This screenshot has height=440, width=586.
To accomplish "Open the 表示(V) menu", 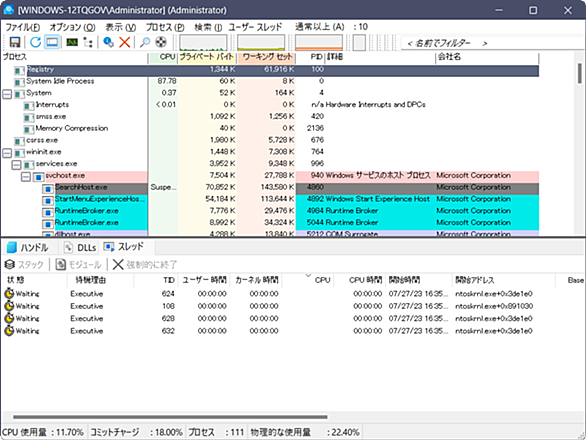I will pyautogui.click(x=120, y=27).
